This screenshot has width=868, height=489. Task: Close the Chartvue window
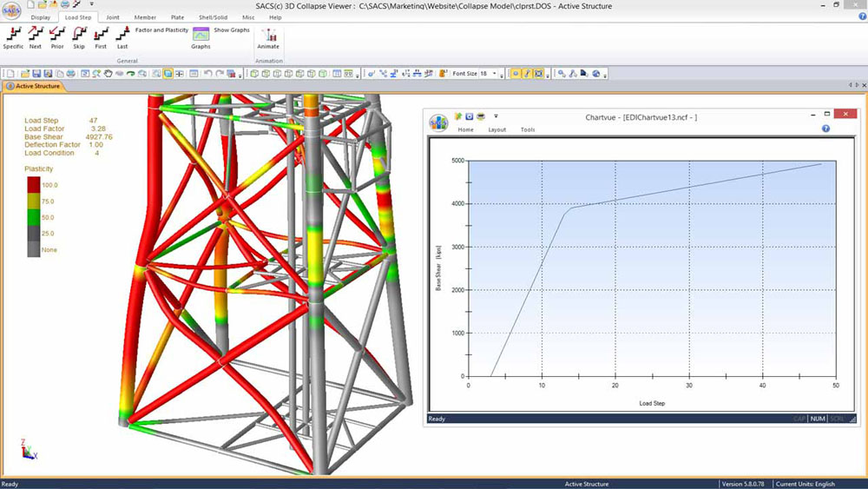(845, 114)
